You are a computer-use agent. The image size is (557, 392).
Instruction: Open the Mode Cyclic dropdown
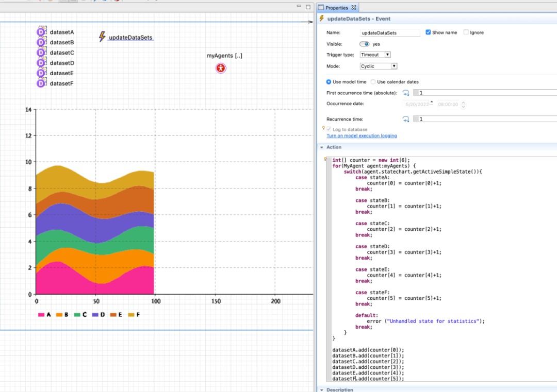click(379, 66)
